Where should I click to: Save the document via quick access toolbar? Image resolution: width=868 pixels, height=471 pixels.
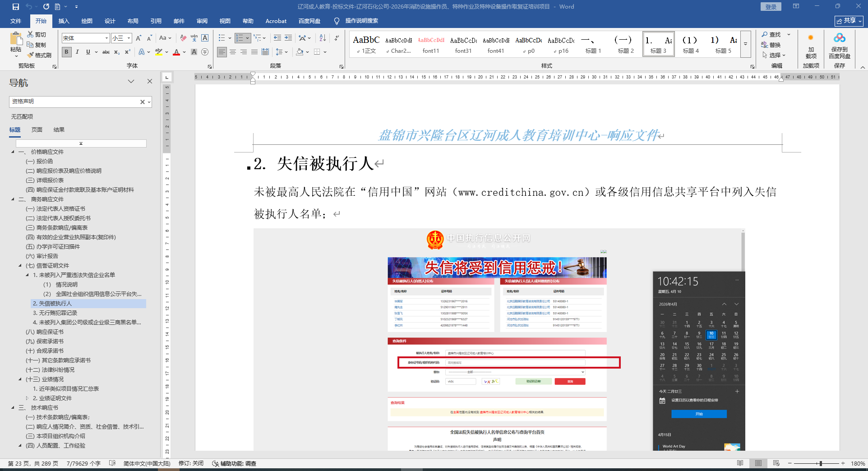coord(16,7)
